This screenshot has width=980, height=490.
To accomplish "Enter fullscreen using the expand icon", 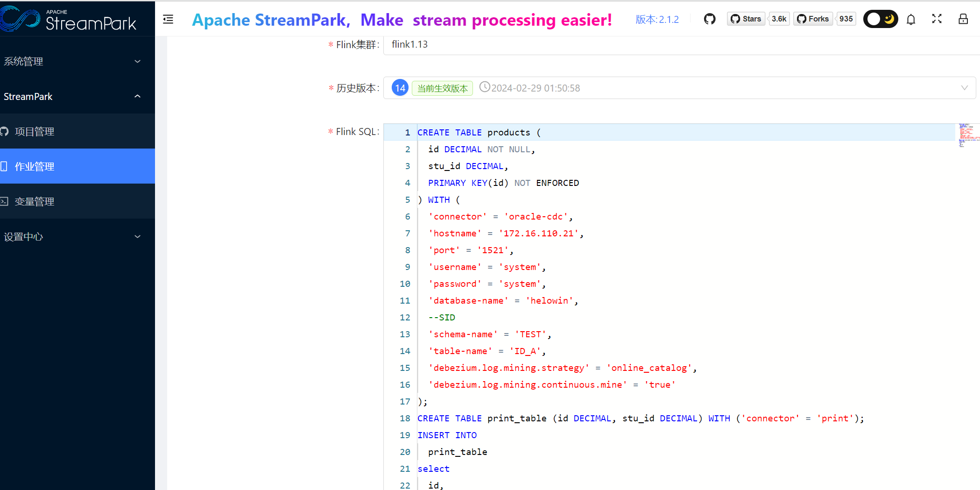I will point(937,19).
